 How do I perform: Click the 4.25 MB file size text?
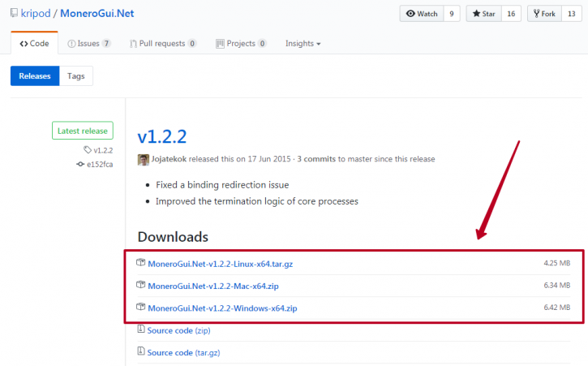[x=557, y=263]
